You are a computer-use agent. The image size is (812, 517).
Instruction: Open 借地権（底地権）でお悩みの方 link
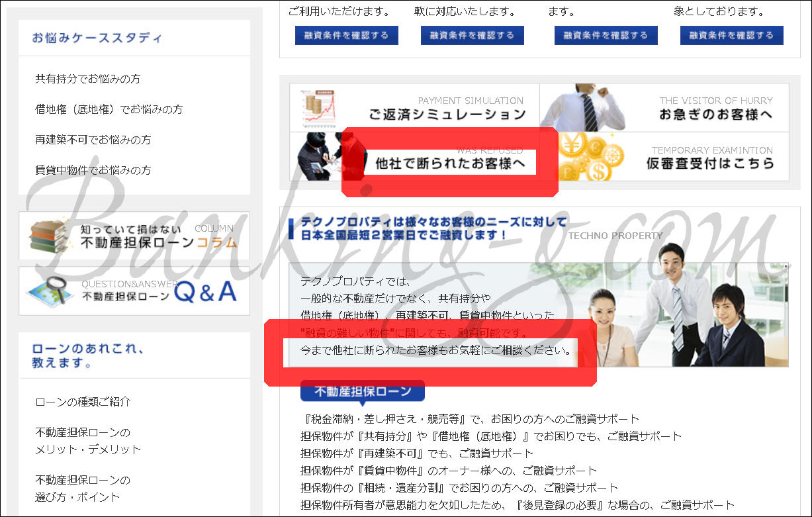109,109
